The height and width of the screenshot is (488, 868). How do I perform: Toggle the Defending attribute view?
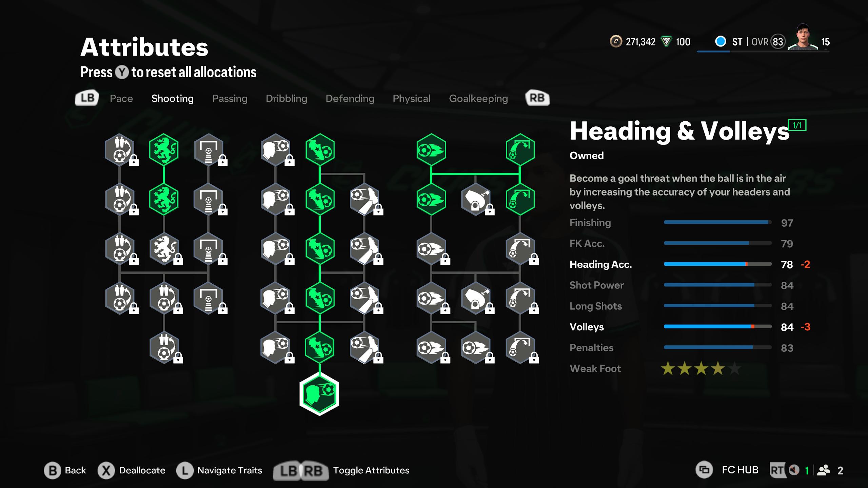click(x=349, y=98)
